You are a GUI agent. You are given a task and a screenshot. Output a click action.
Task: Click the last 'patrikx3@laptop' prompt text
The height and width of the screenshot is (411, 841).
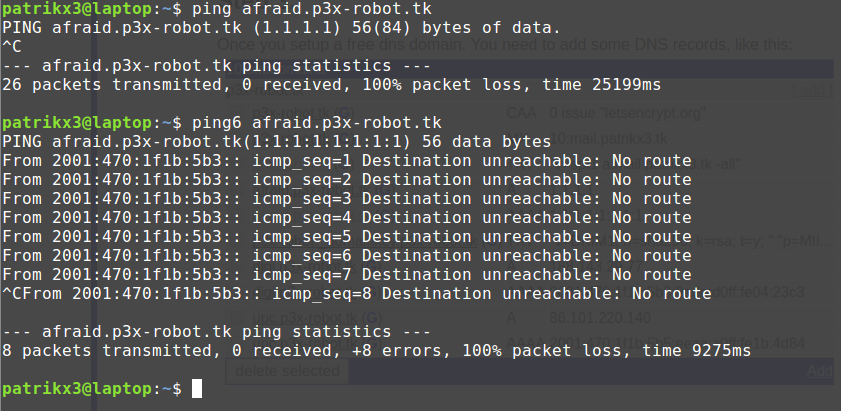click(78, 388)
